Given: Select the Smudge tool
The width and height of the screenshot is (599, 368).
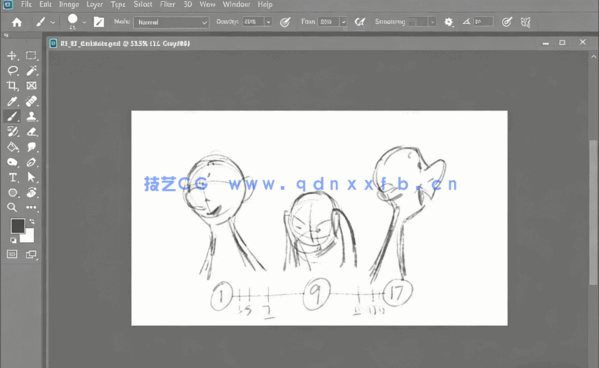Looking at the screenshot, I should click(x=31, y=147).
